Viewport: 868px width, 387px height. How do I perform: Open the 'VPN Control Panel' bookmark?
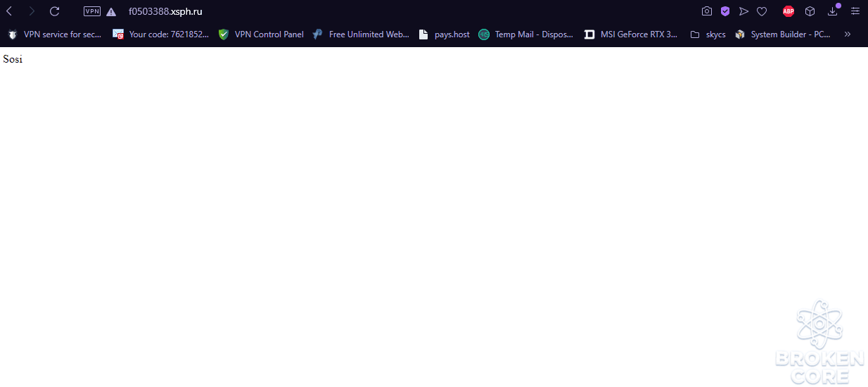(x=261, y=34)
